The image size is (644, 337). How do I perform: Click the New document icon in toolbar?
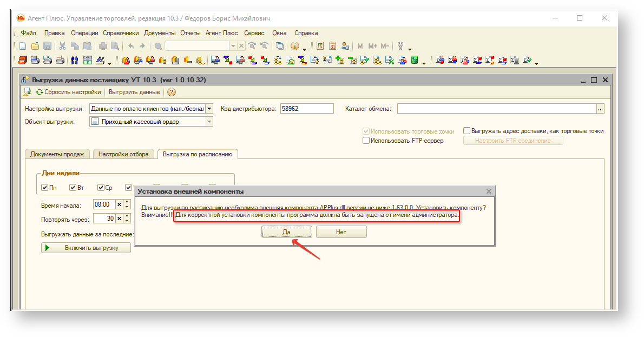23,46
